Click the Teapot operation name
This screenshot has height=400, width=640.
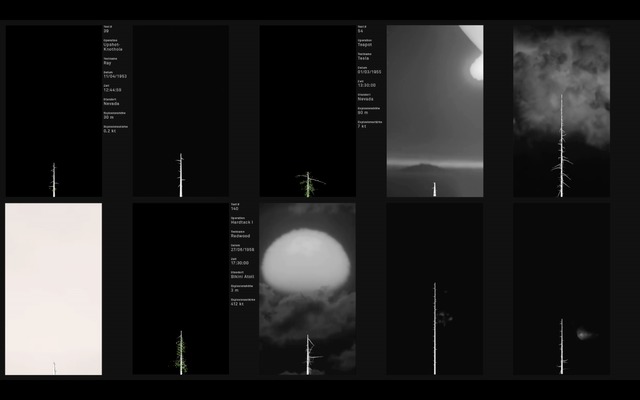[365, 45]
